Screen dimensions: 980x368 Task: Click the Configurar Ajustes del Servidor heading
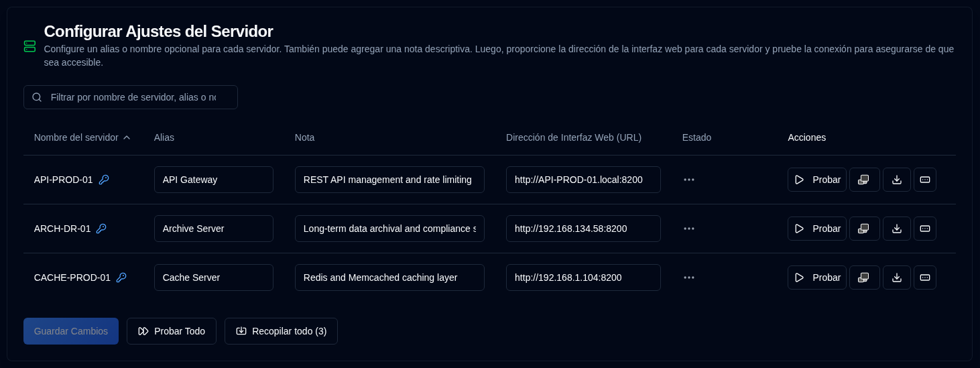point(158,31)
